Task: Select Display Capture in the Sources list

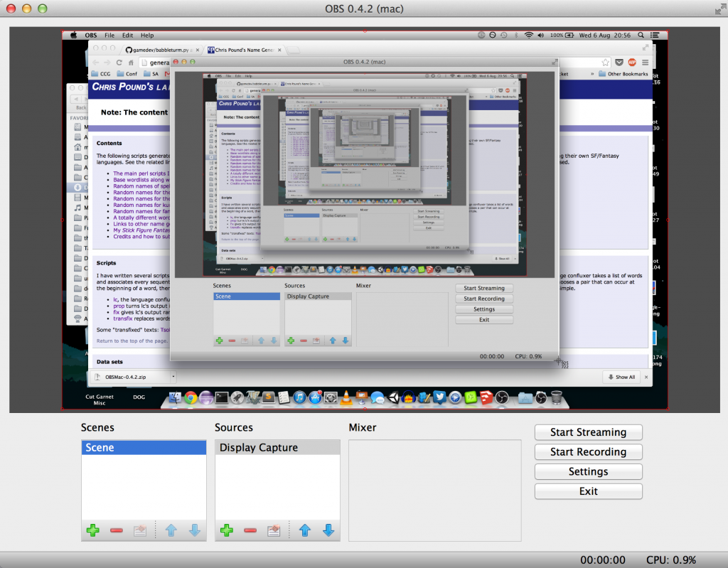Action: 278,447
